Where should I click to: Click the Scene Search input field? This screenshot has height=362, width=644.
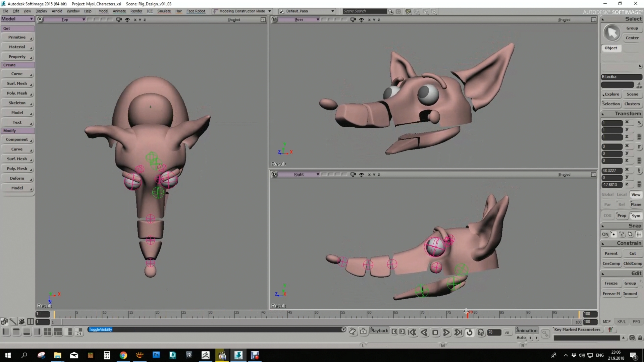click(x=365, y=11)
